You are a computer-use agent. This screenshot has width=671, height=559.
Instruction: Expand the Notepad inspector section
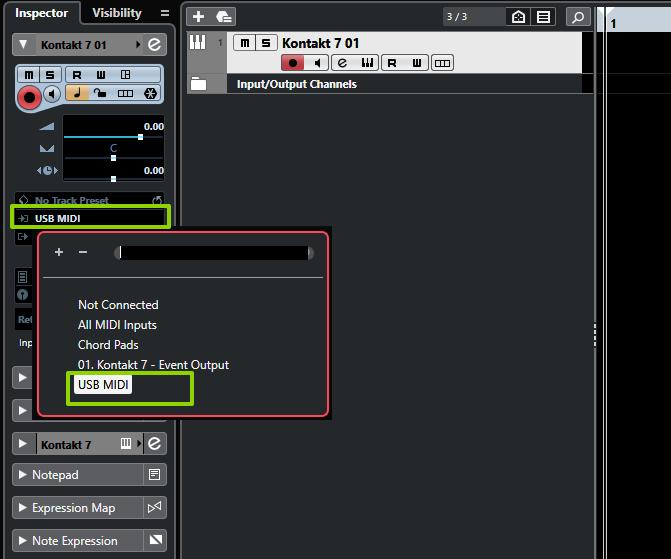(x=22, y=475)
